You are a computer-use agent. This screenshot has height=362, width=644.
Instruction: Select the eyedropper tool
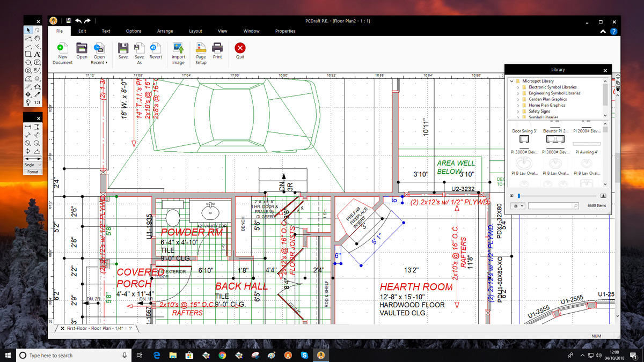click(x=37, y=94)
